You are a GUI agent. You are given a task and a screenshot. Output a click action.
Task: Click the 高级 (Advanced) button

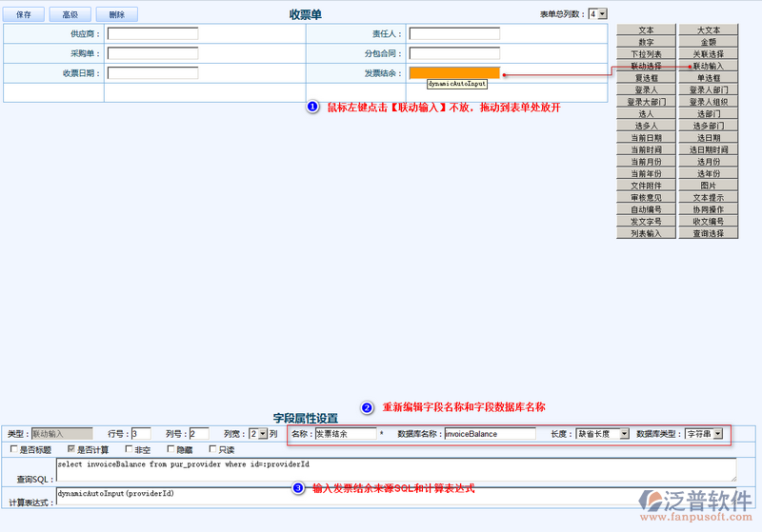point(70,14)
